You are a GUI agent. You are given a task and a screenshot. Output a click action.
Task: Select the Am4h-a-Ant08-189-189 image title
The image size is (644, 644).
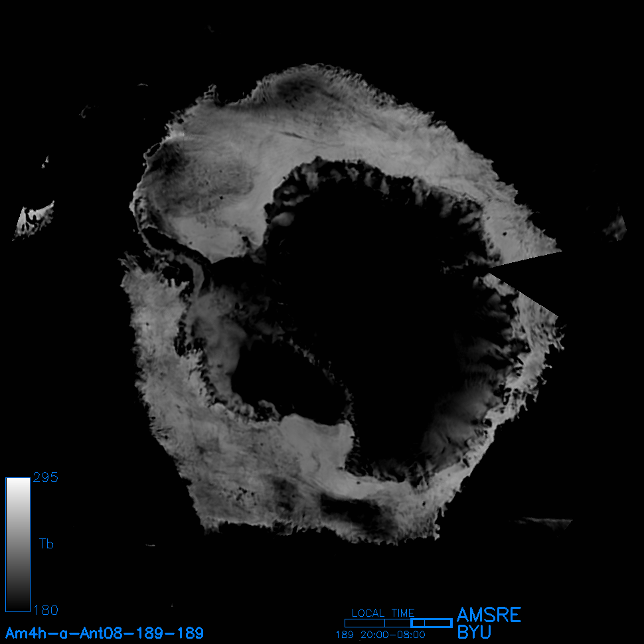pos(104,633)
